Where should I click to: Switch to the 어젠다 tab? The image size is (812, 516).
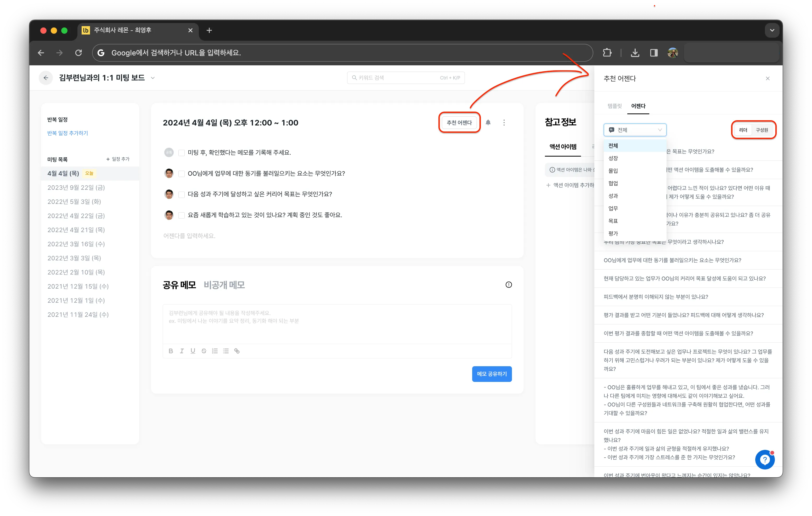(x=638, y=106)
